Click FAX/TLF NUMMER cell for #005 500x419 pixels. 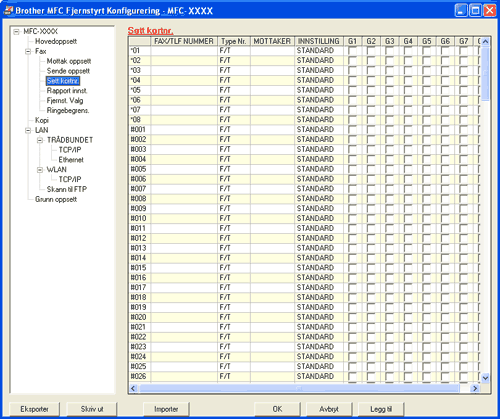[x=184, y=169]
